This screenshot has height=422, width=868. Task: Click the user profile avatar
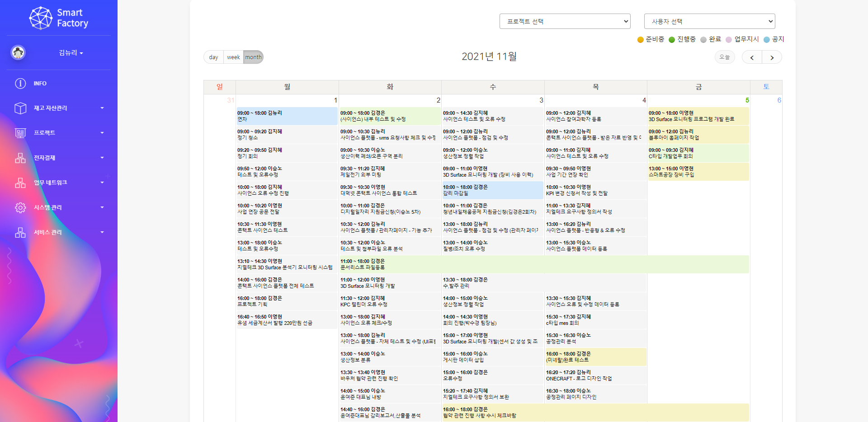(x=18, y=53)
